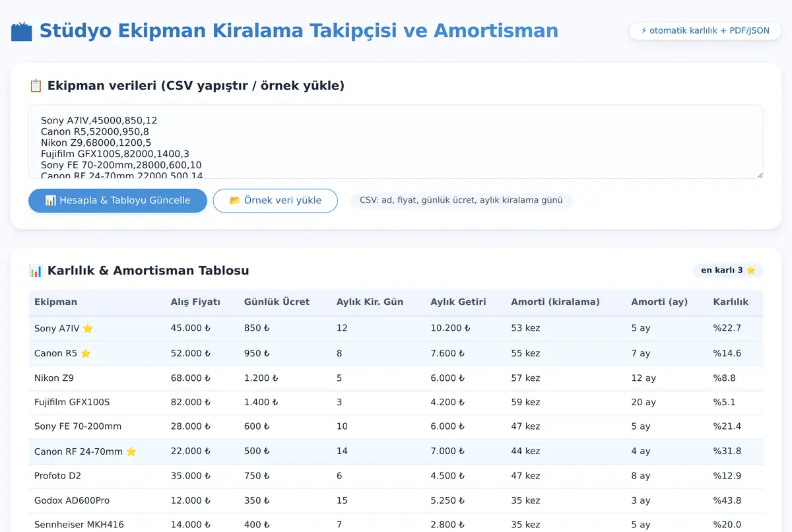This screenshot has width=792, height=532.
Task: Select the Sennheiser MKH416 row name
Action: [x=79, y=525]
